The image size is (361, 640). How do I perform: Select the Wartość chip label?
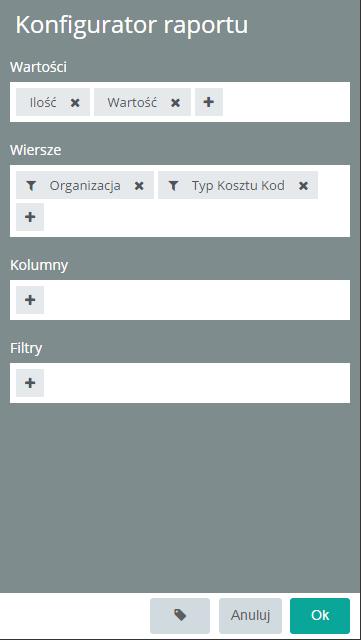132,102
